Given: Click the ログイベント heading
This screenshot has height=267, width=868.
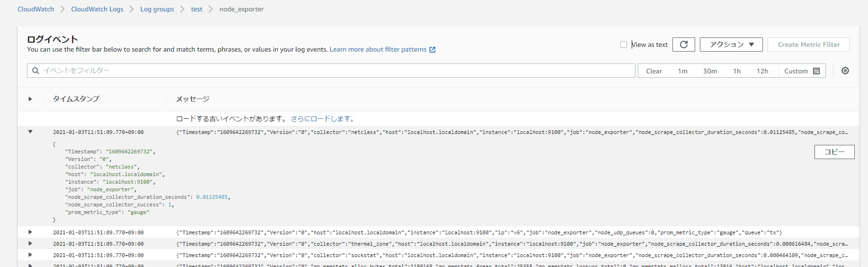Looking at the screenshot, I should (52, 39).
